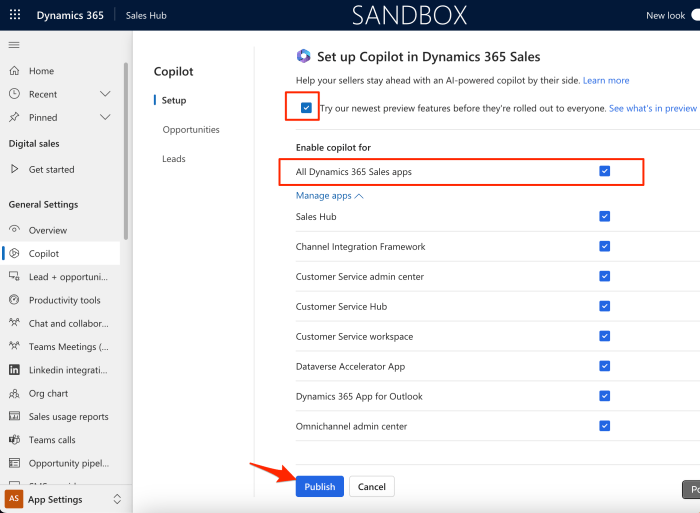Select the Opportunities tab
The width and height of the screenshot is (700, 513).
click(x=191, y=129)
